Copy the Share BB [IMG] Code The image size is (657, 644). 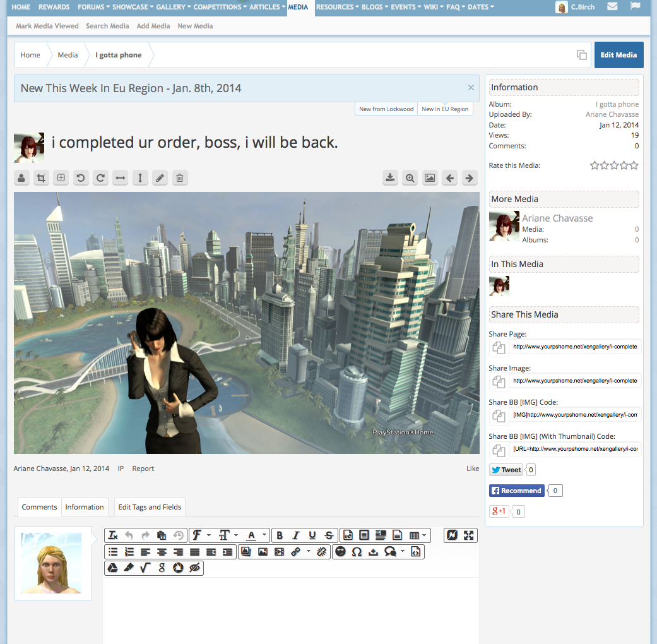[499, 415]
